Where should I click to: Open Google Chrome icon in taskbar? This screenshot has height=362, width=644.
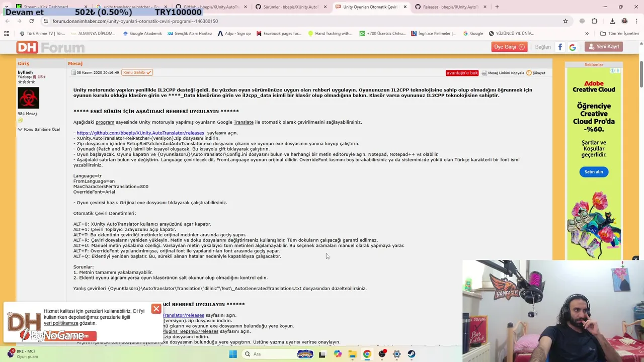point(367,354)
